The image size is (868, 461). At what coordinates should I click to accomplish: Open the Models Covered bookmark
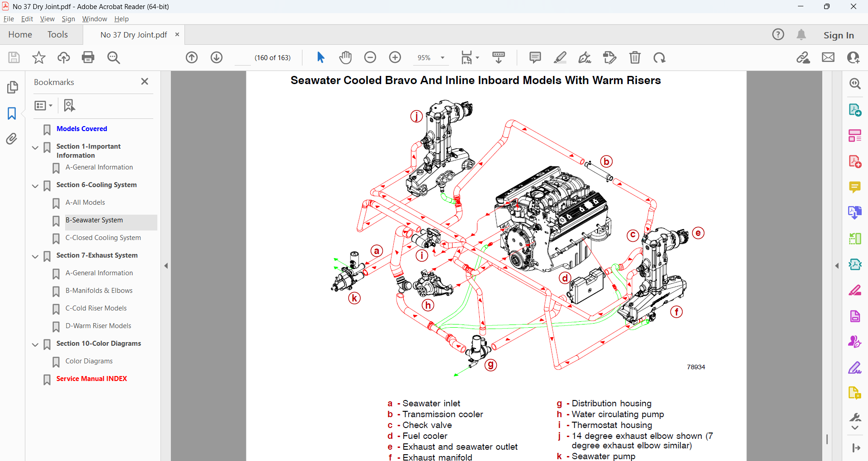(82, 129)
